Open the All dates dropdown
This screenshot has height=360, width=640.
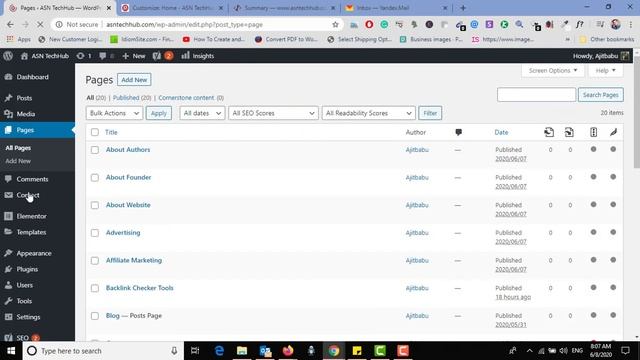[202, 113]
